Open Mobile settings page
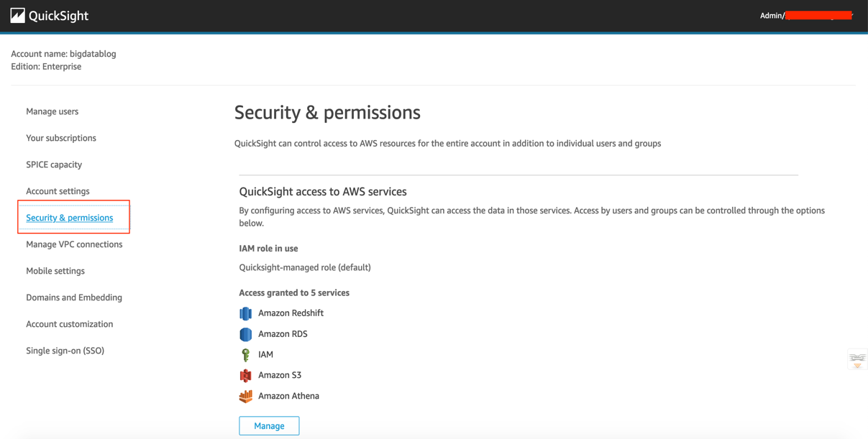The width and height of the screenshot is (868, 439). 55,271
